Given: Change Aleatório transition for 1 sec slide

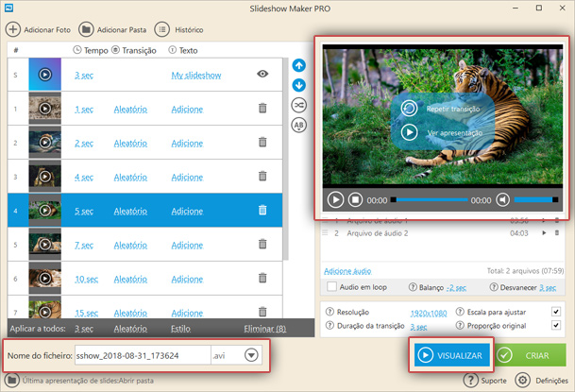Looking at the screenshot, I should (x=130, y=110).
